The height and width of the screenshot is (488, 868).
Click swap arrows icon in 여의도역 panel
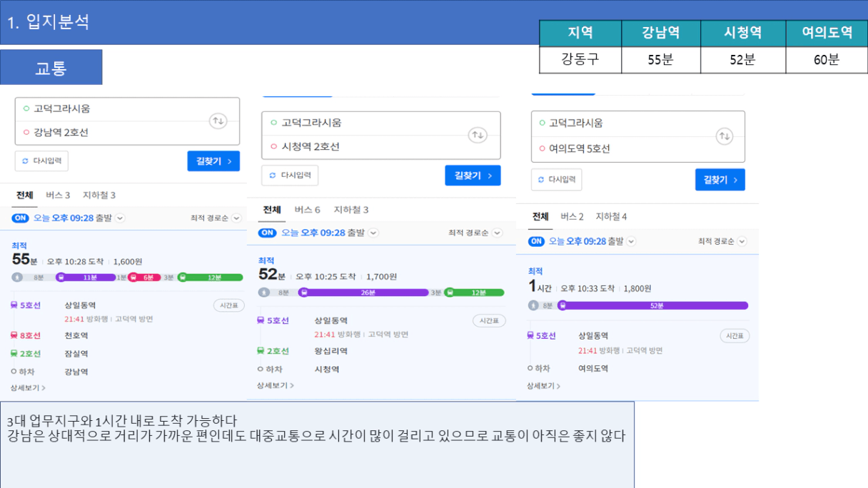(x=724, y=136)
